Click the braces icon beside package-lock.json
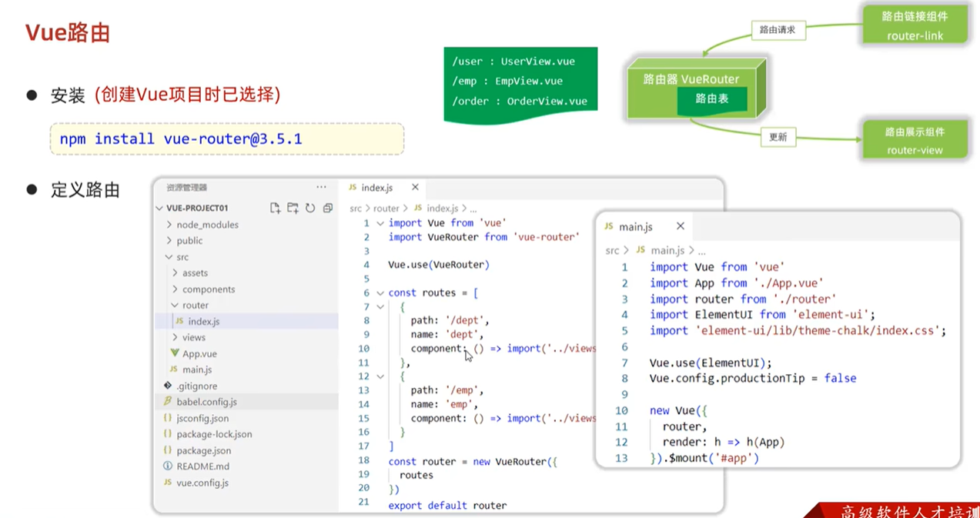 (168, 434)
